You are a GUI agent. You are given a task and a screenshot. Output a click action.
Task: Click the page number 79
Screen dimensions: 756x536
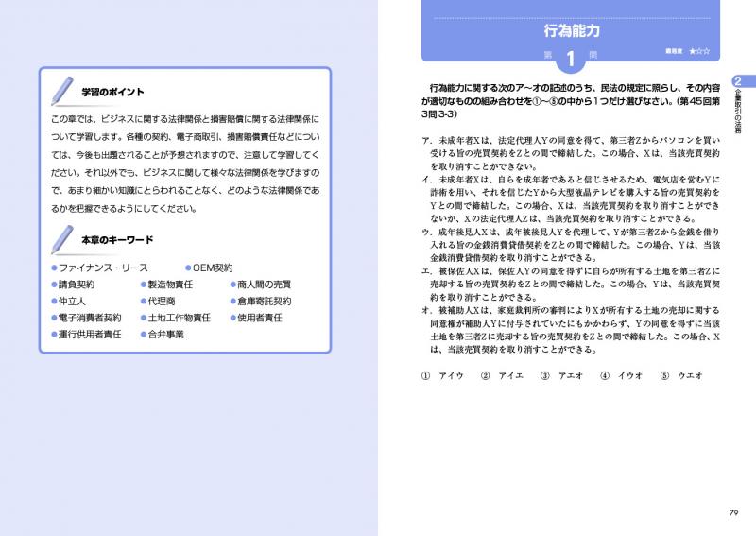pos(734,513)
